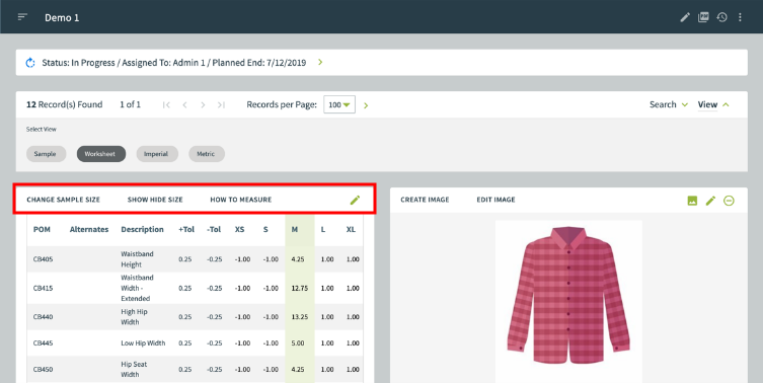
Task: Go to first page of records
Action: point(166,105)
